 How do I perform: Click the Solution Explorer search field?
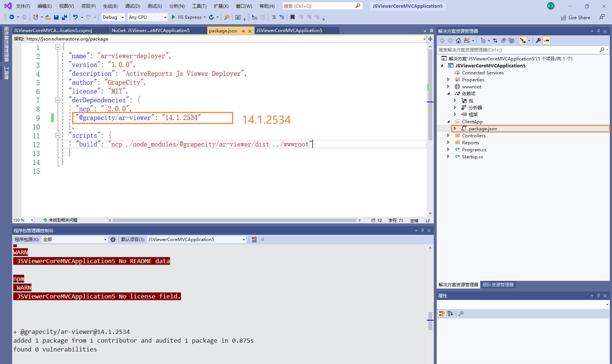pyautogui.click(x=523, y=50)
